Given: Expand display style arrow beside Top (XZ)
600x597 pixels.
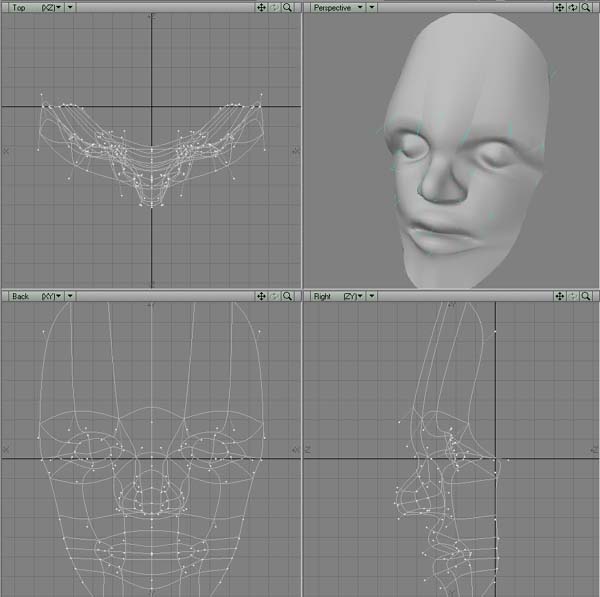Looking at the screenshot, I should click(x=70, y=7).
